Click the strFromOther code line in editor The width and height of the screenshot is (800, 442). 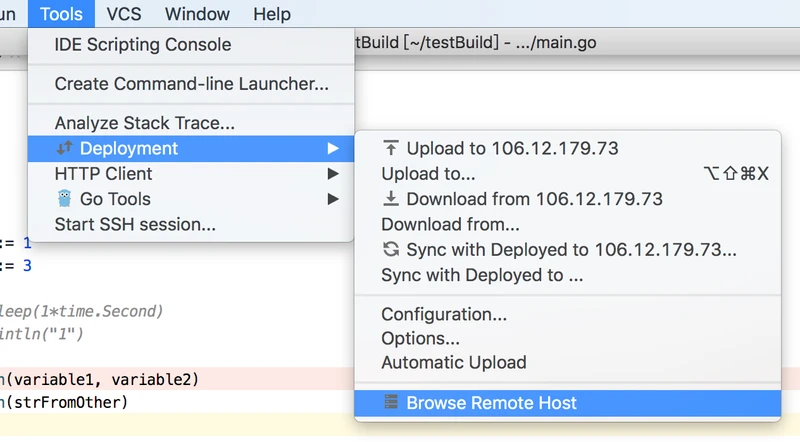[x=64, y=402]
